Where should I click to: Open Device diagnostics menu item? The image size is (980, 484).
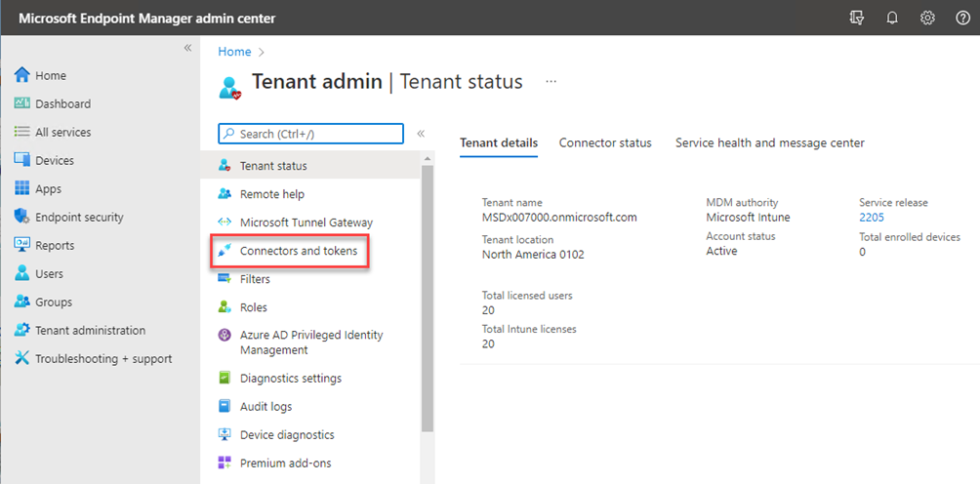click(x=310, y=434)
